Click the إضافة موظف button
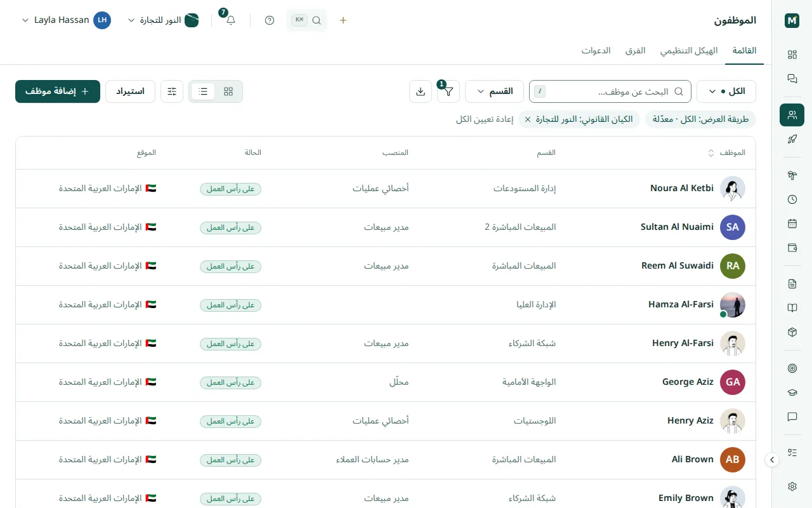Image resolution: width=812 pixels, height=508 pixels. pyautogui.click(x=58, y=91)
